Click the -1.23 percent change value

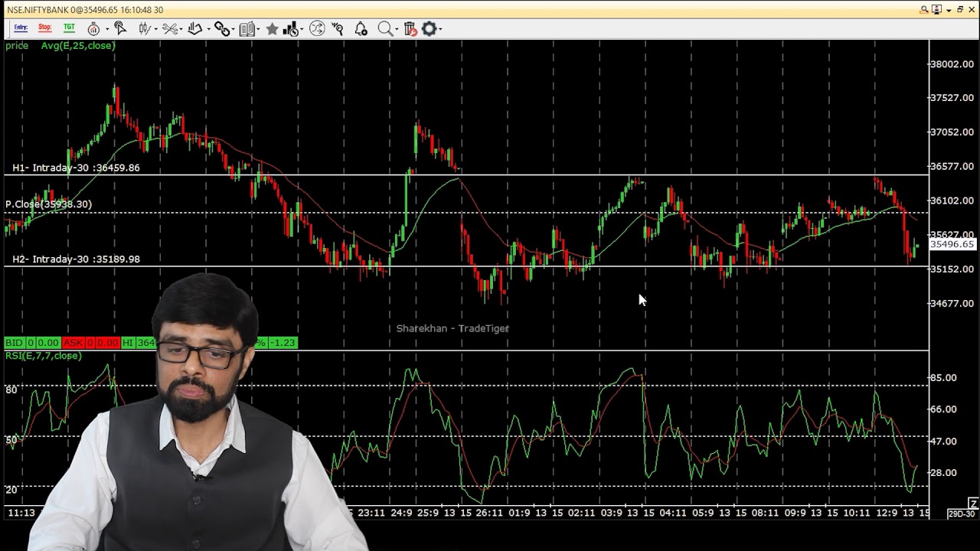pyautogui.click(x=282, y=343)
